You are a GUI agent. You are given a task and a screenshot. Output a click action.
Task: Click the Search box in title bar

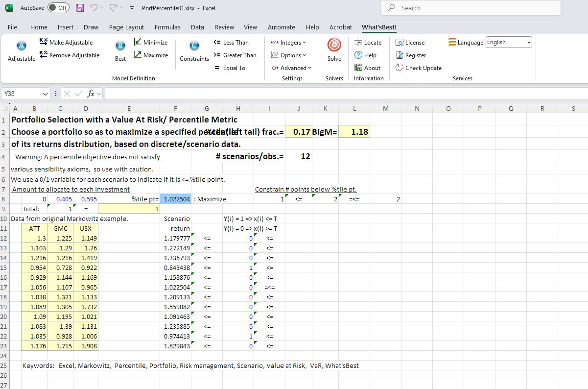click(x=470, y=8)
